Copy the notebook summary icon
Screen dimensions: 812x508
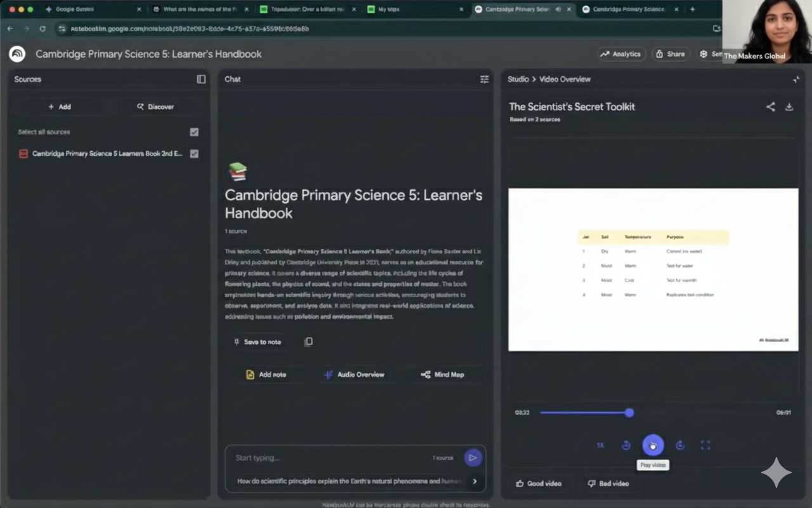coord(308,342)
